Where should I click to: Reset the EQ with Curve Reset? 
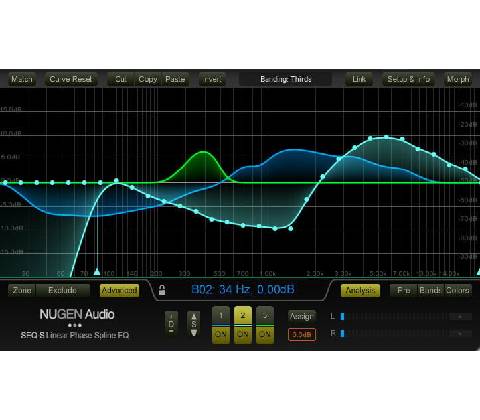click(x=71, y=79)
